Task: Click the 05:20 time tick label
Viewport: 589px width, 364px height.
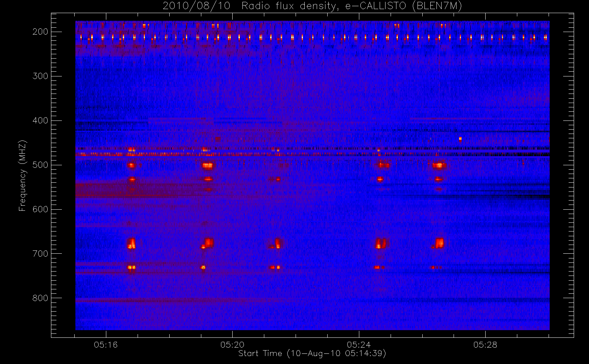Action: pos(232,345)
